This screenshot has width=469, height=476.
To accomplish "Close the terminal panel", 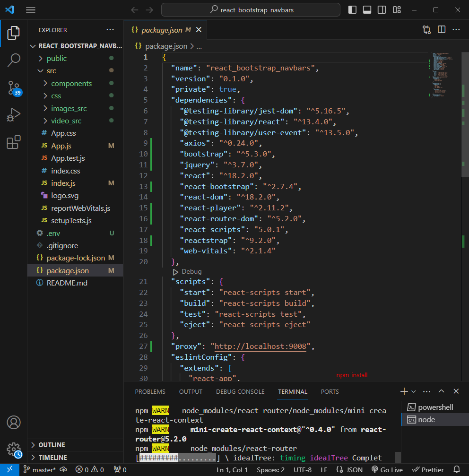I will coord(456,391).
